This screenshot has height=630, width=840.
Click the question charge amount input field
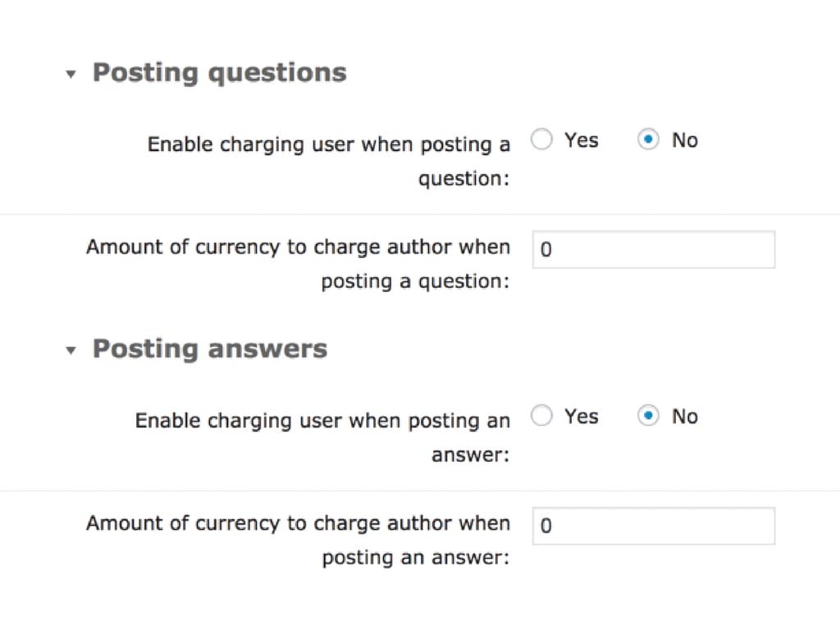point(652,249)
